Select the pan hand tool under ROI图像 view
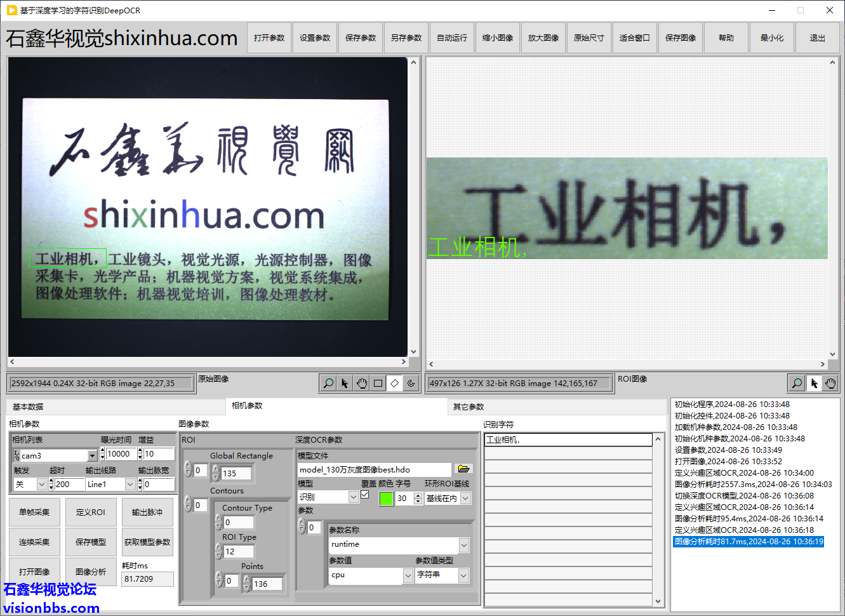Image resolution: width=845 pixels, height=616 pixels. click(830, 383)
